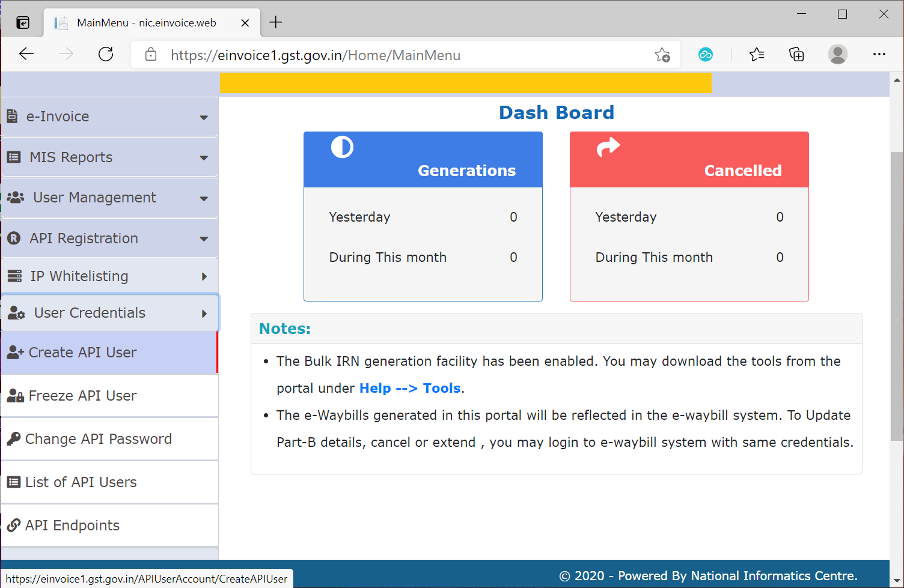Click the Change API Password key icon
Image resolution: width=904 pixels, height=588 pixels.
[x=13, y=438]
